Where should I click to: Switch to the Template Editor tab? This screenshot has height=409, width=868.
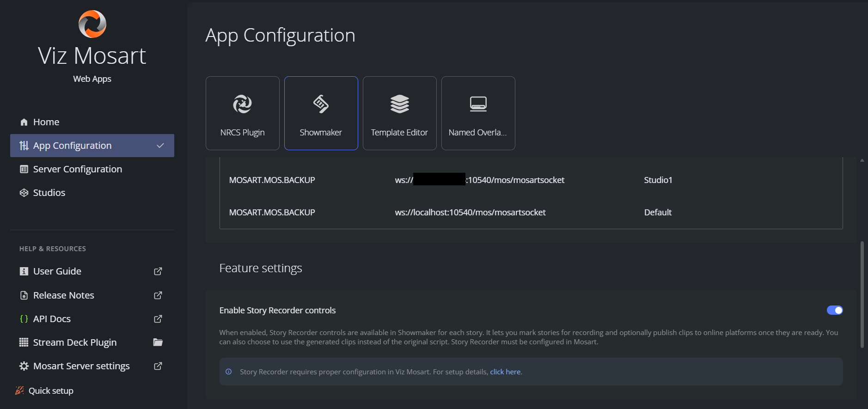click(x=400, y=113)
